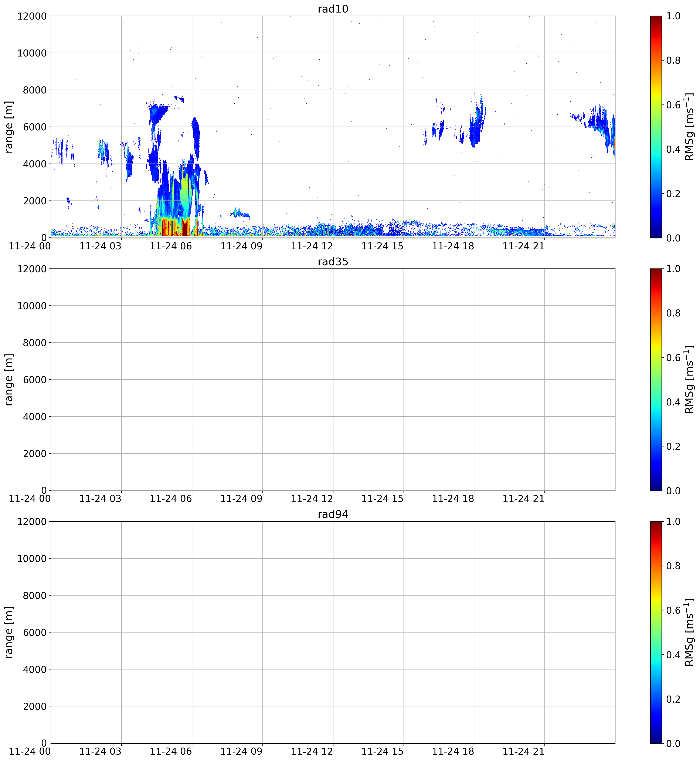Viewport: 700px width, 761px height.
Task: Click the rad94 colorbar gradient
Action: tap(656, 632)
